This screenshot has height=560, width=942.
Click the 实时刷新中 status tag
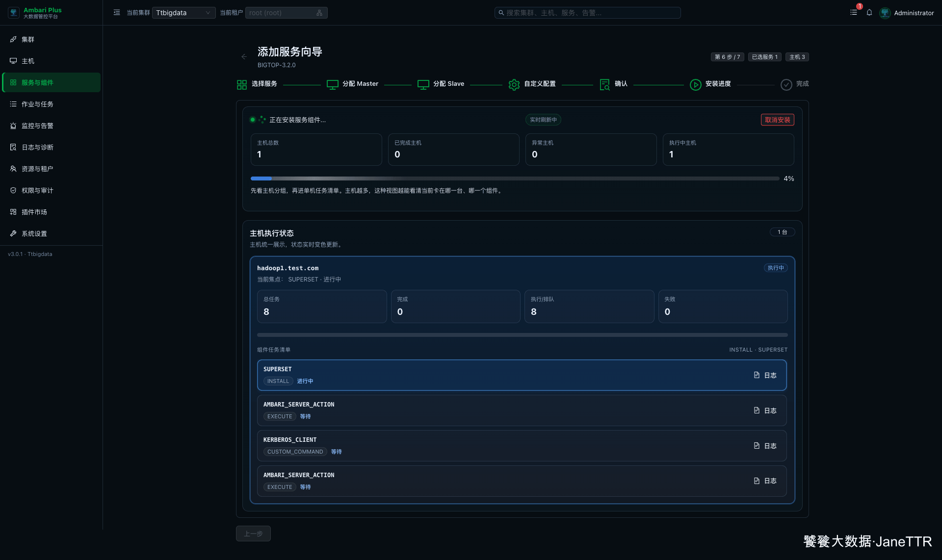[x=543, y=120]
